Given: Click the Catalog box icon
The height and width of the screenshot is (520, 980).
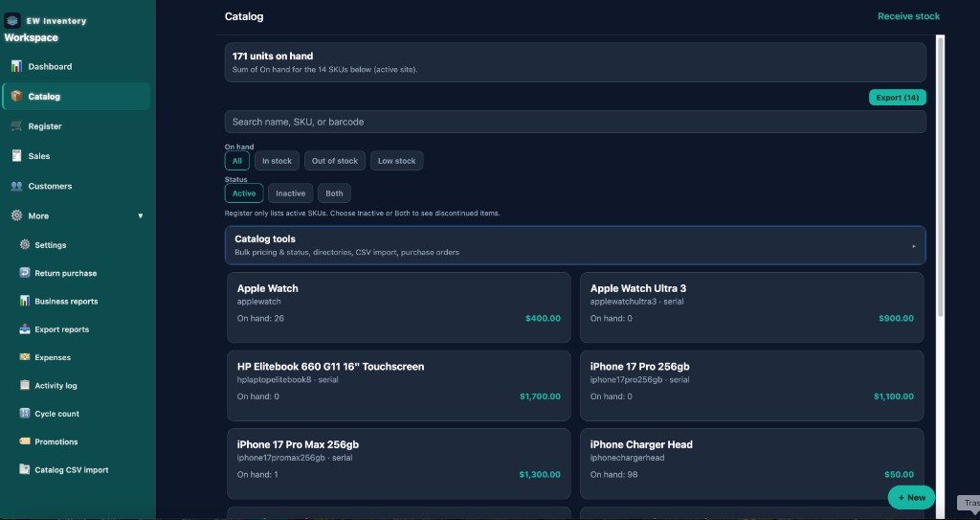Looking at the screenshot, I should pos(17,97).
